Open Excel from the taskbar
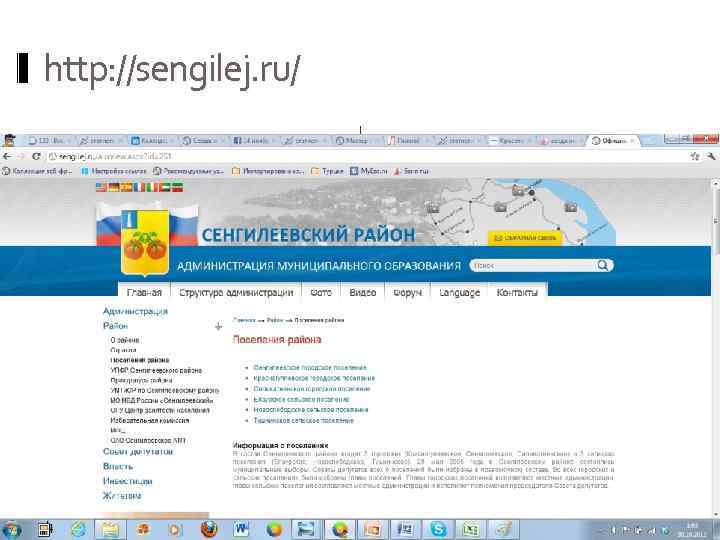The width and height of the screenshot is (720, 540). pyautogui.click(x=471, y=530)
